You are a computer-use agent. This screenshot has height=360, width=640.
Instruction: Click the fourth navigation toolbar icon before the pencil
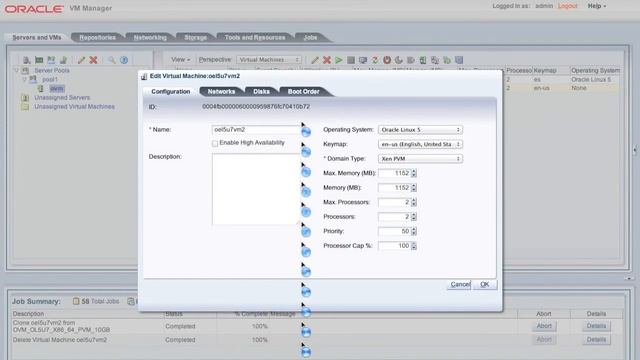tap(63, 60)
